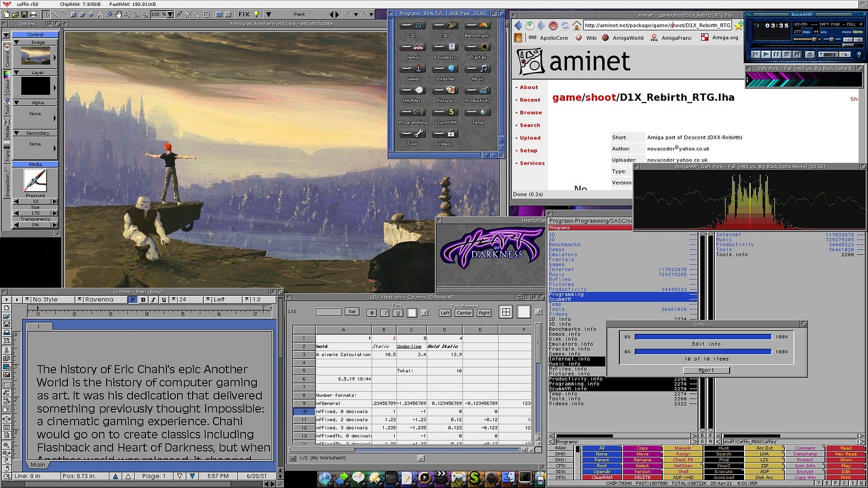This screenshot has width=868, height=488.
Task: Click the browser home icon
Action: tap(576, 25)
